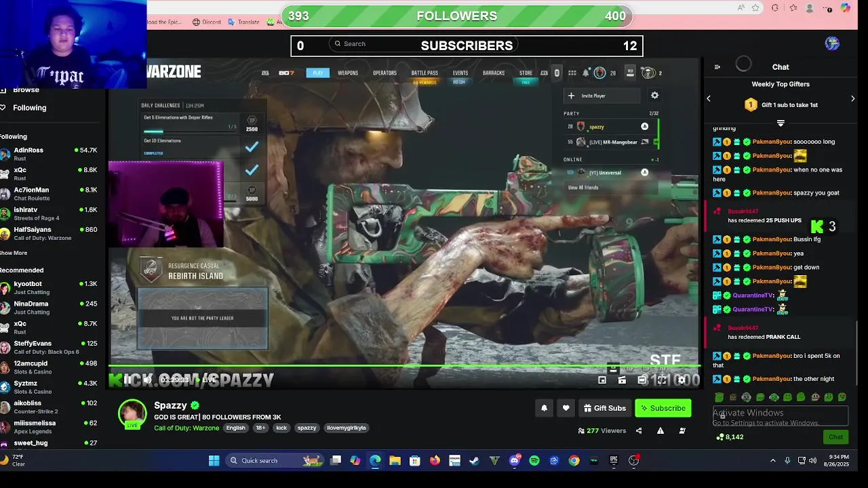This screenshot has height=488, width=868.
Task: Enter fullscreen on the video player
Action: click(662, 380)
